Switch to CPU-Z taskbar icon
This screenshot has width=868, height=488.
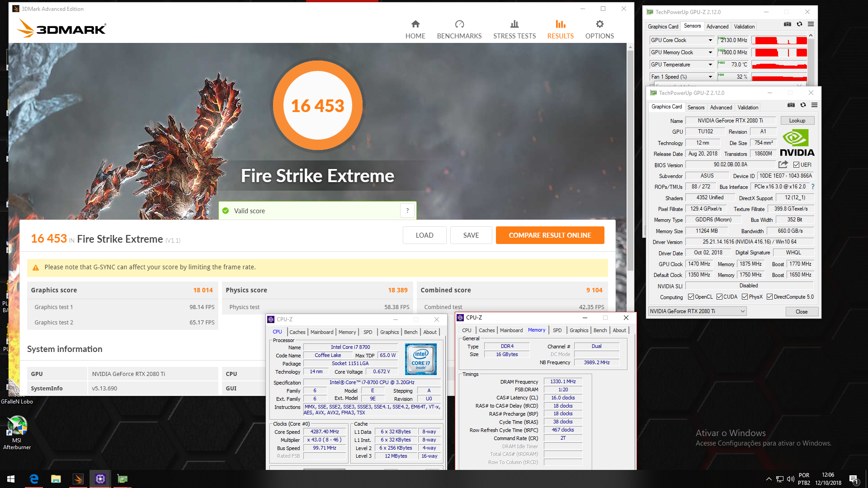(100, 479)
